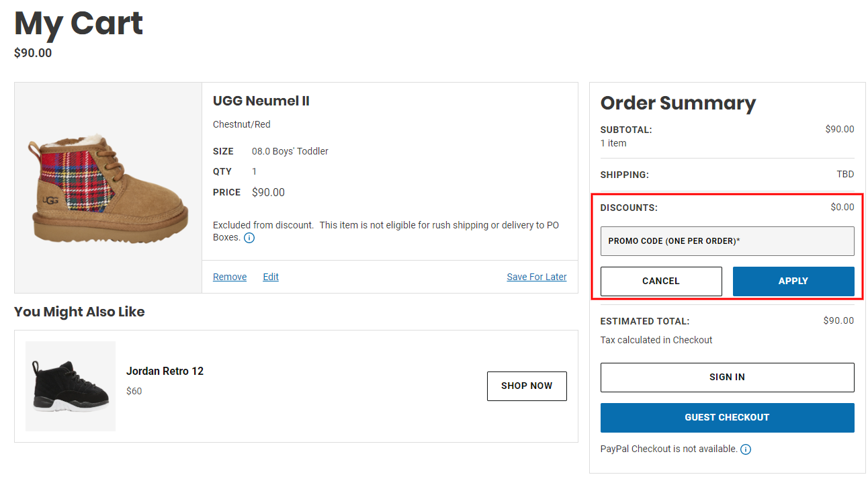Screen dimensions: 868x483
Task: Click the SIGN IN button
Action: [727, 378]
